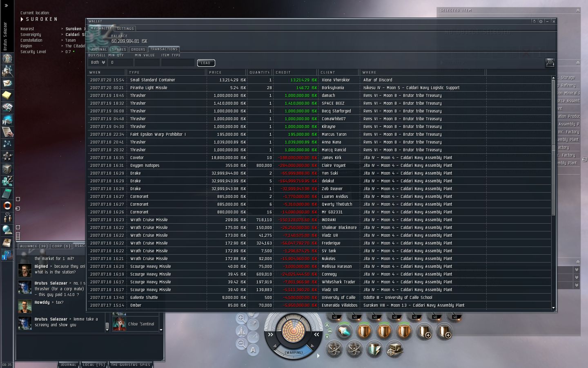Open the yellow Notepad icon
Viewport: 588px width, 368px height.
7,95
